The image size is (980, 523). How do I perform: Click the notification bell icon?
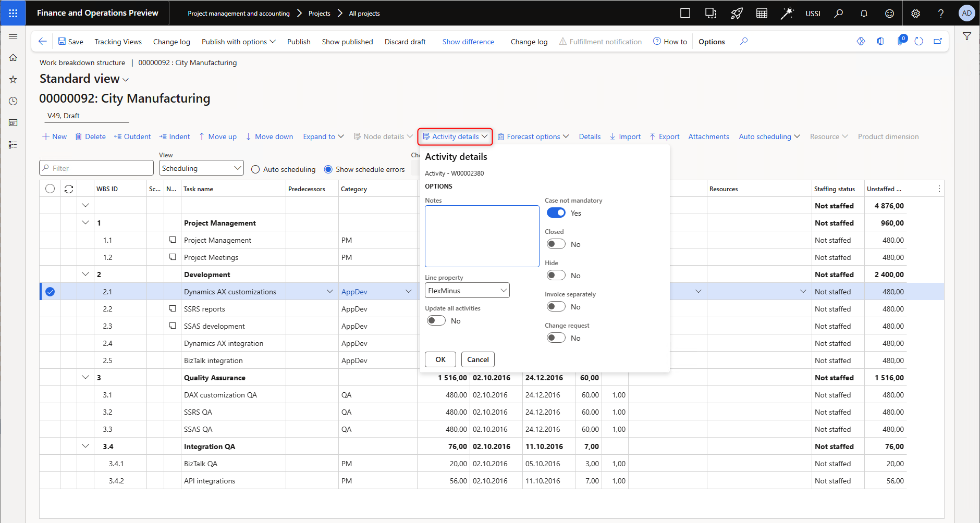tap(864, 14)
